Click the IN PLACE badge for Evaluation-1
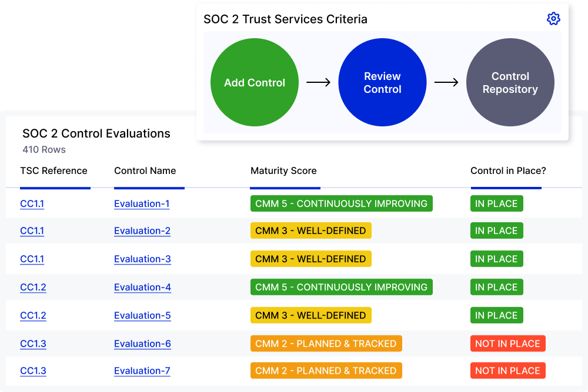This screenshot has width=588, height=392. tap(496, 203)
